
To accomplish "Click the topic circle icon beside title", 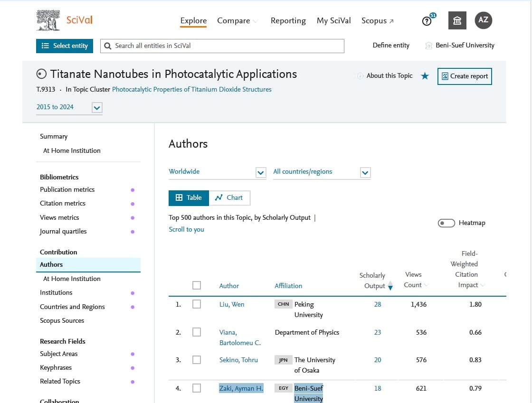I will coord(41,74).
